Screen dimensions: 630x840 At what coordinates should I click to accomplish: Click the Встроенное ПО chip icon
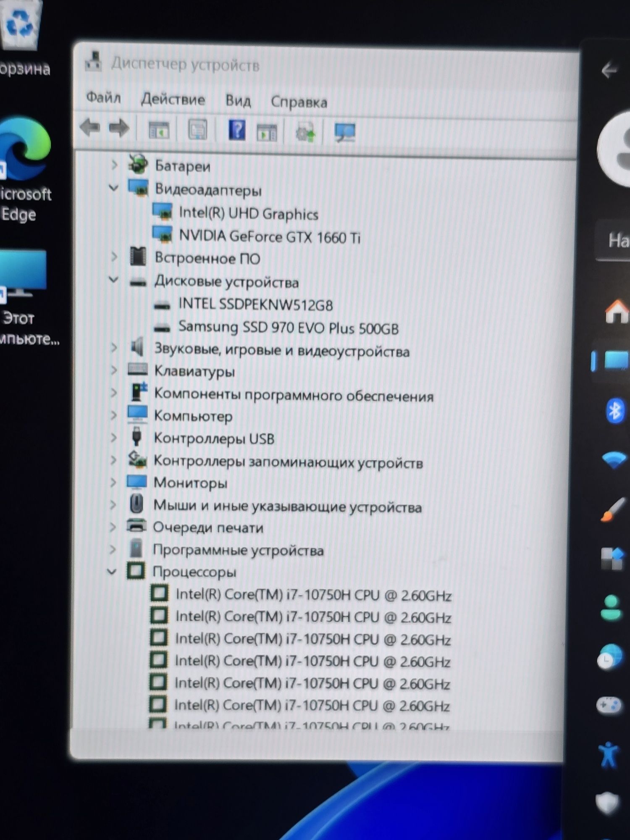138,256
